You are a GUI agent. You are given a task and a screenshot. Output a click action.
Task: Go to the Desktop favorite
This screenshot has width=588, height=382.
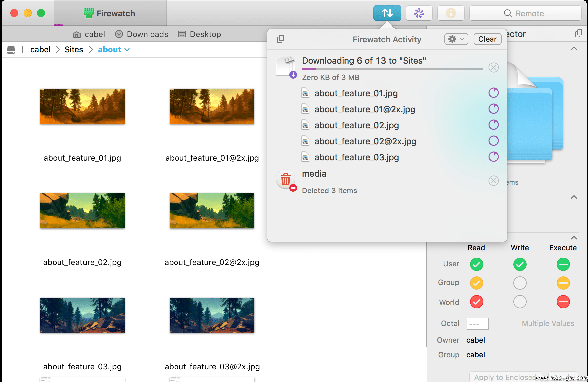tap(200, 34)
